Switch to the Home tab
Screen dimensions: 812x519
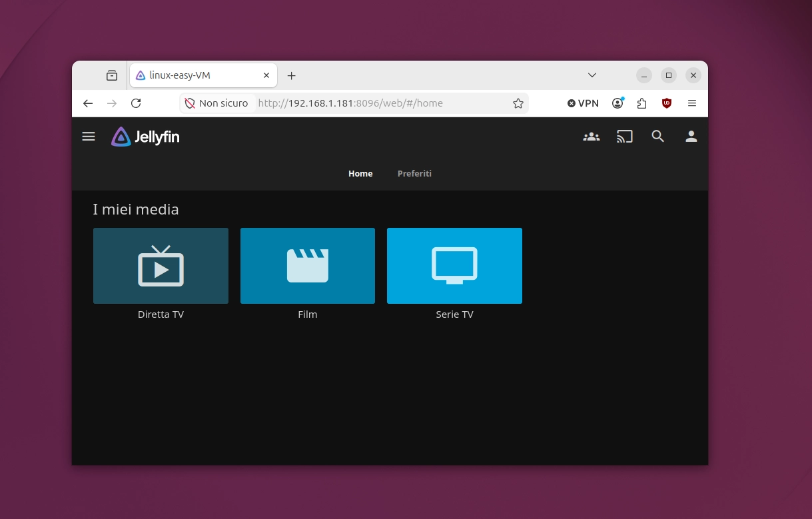(x=360, y=173)
